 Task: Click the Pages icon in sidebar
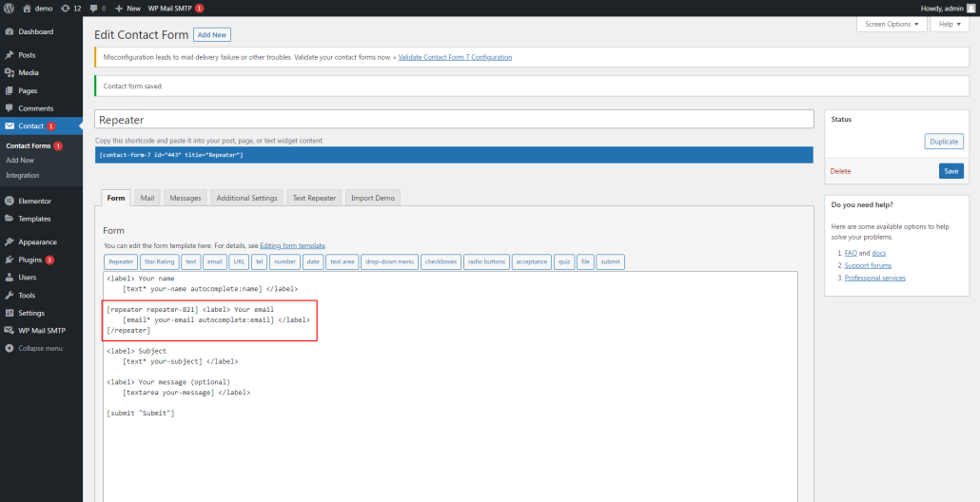9,90
